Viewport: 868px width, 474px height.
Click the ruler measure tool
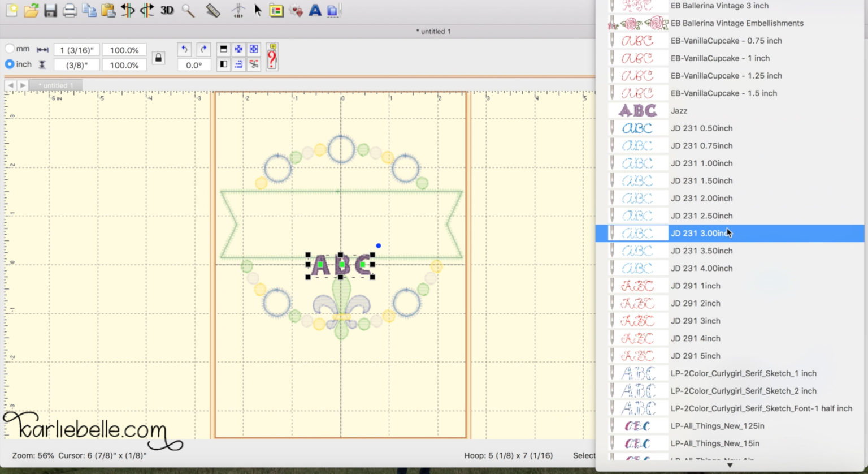pos(212,10)
